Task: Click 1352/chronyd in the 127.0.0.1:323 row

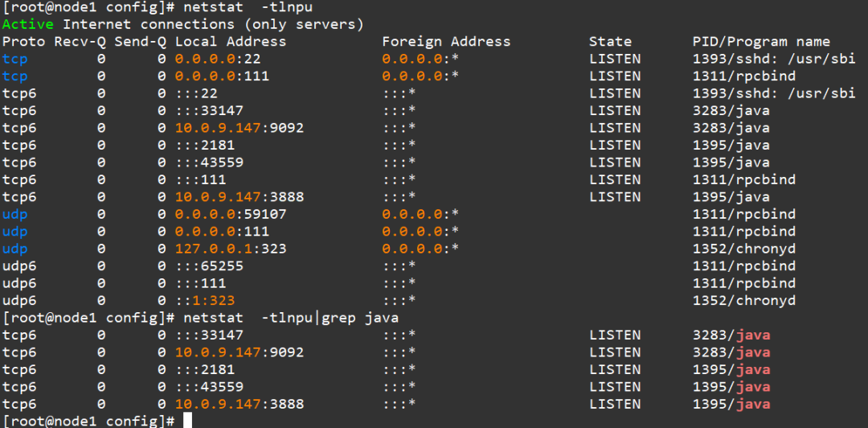Action: point(744,249)
